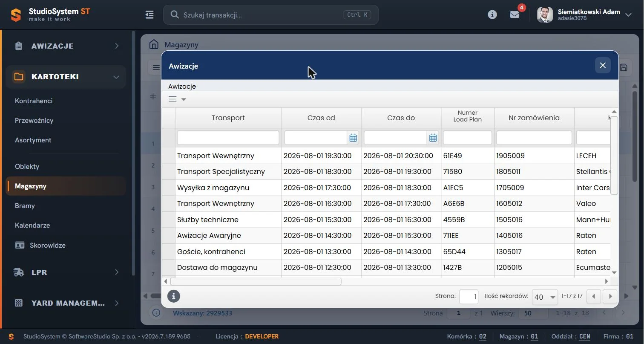Viewport: 644px width, 344px height.
Task: Click the DEVELOPER licence label
Action: point(262,337)
